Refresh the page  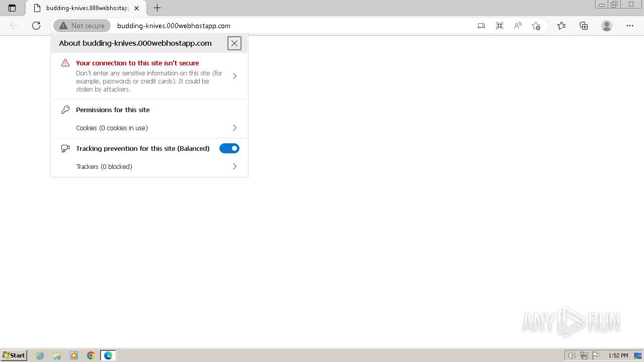36,26
